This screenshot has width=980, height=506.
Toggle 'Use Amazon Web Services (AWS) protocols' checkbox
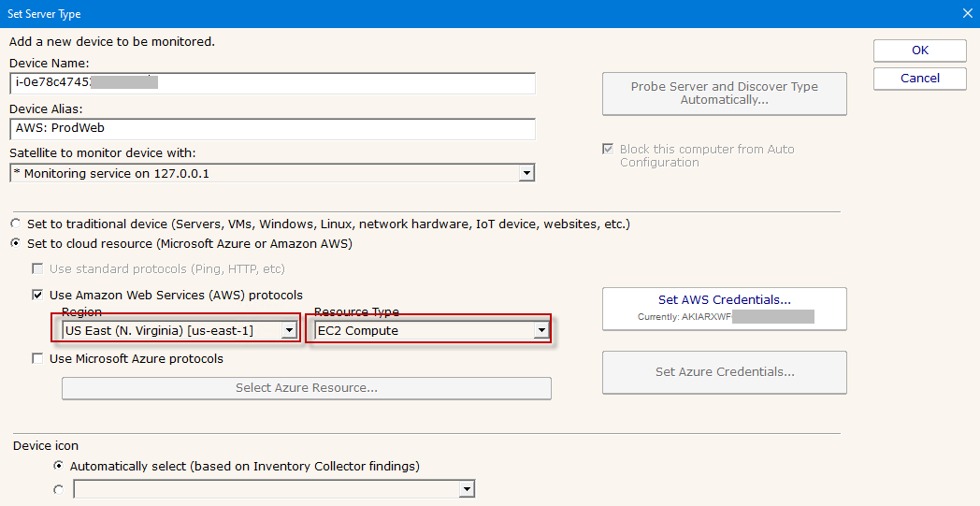tap(38, 295)
